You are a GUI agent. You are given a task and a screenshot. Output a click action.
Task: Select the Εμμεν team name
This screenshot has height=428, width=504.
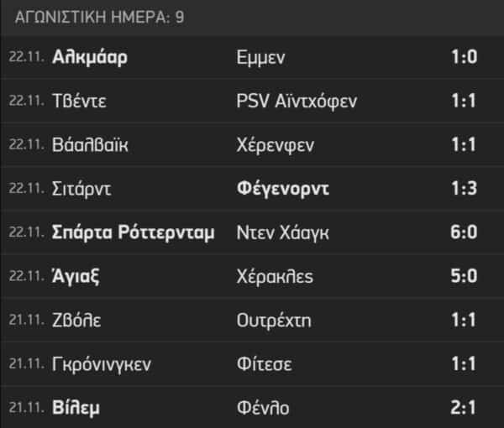pyautogui.click(x=262, y=57)
